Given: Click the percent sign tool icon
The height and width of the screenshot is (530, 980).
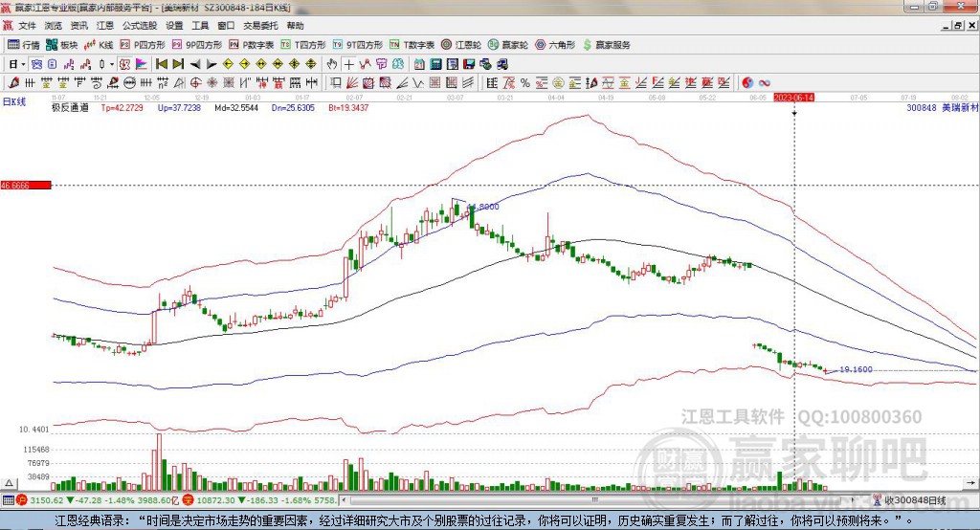Looking at the screenshot, I should pyautogui.click(x=525, y=82).
